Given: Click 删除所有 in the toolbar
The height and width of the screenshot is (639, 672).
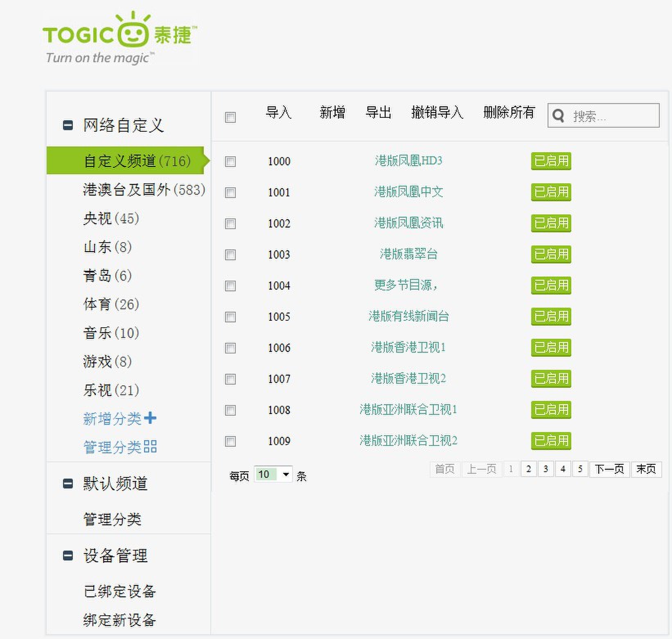Looking at the screenshot, I should (509, 112).
